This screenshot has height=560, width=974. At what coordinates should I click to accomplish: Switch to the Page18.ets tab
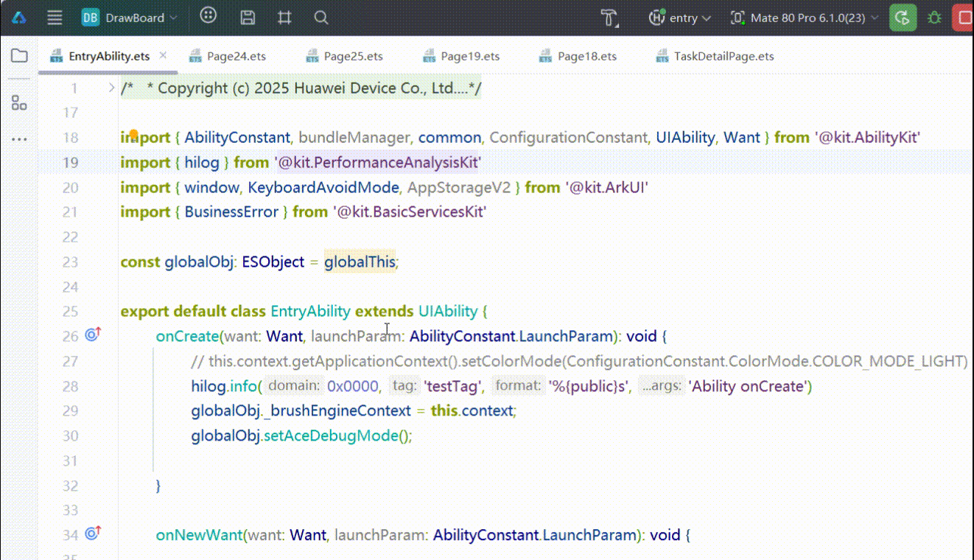[578, 56]
